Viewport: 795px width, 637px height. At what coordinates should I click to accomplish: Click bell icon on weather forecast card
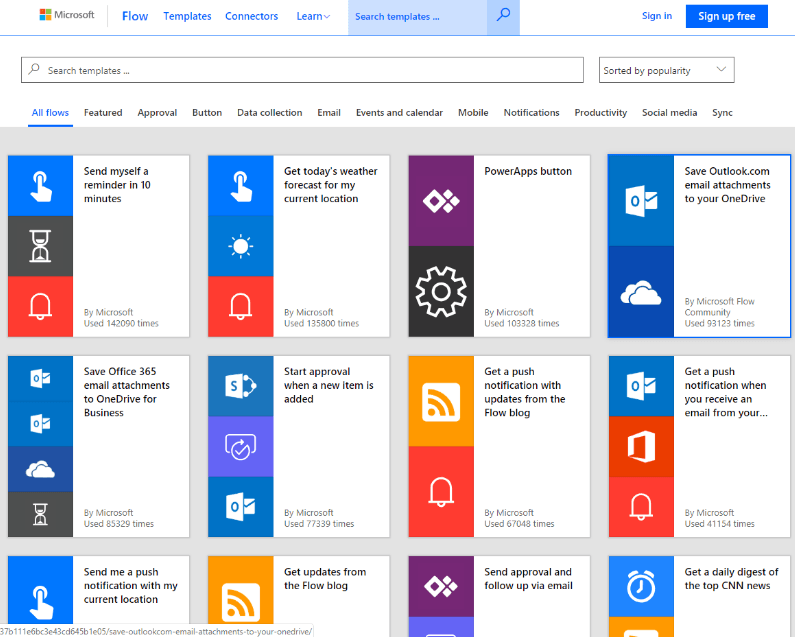241,306
